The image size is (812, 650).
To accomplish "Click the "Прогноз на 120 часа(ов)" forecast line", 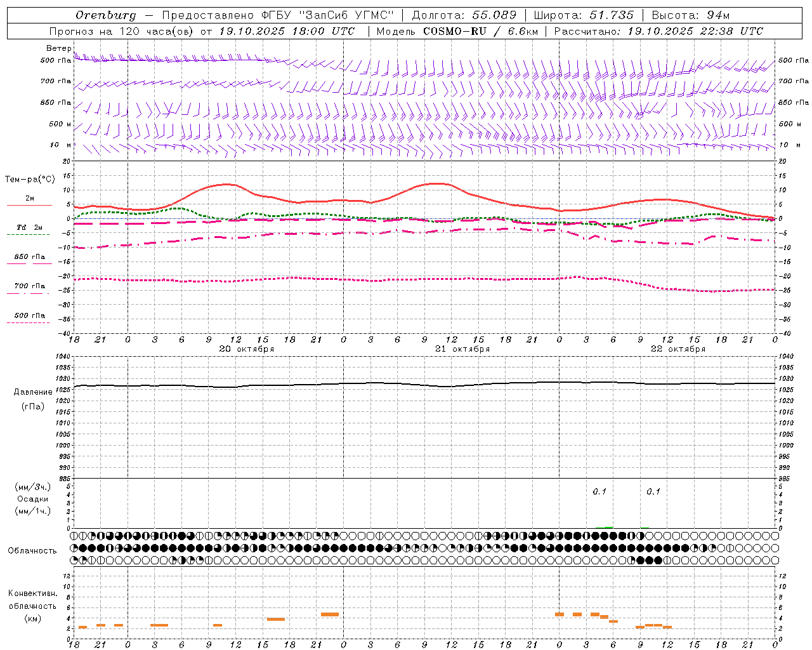I will pyautogui.click(x=122, y=31).
